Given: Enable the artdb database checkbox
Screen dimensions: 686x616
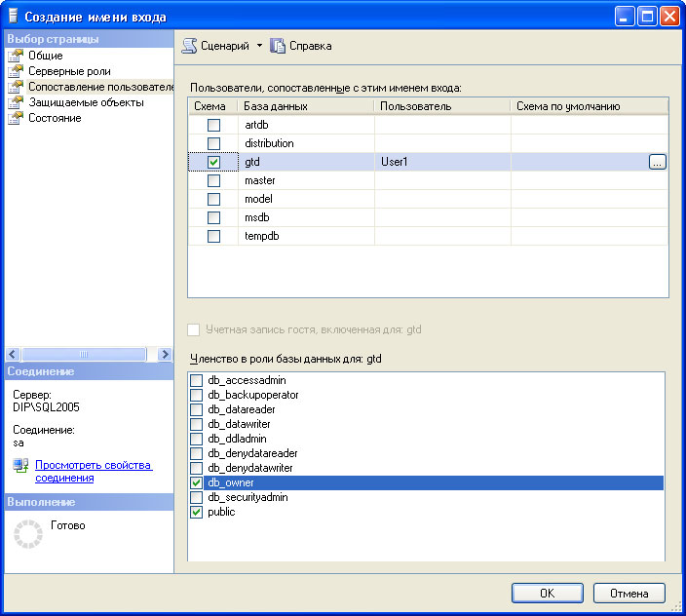Looking at the screenshot, I should [x=213, y=125].
